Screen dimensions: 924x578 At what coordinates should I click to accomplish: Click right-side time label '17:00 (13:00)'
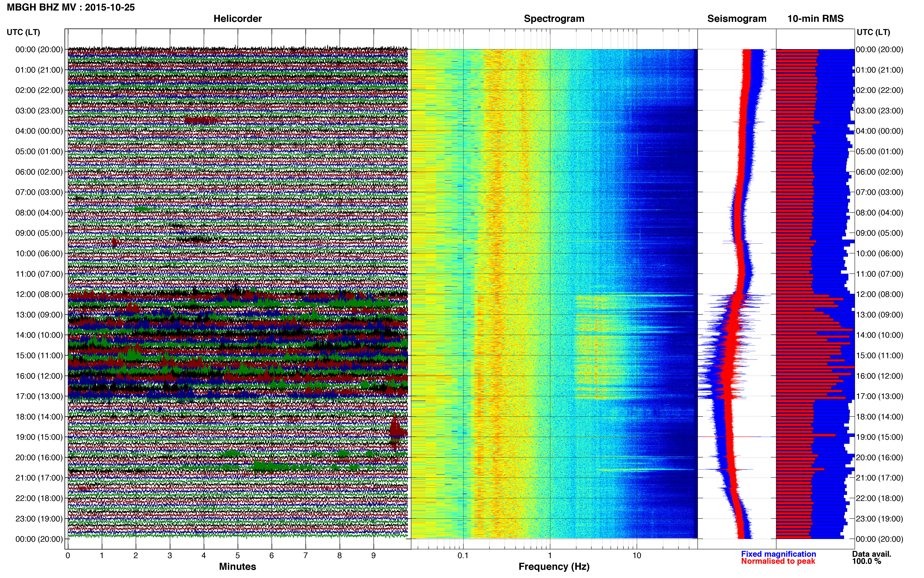(879, 396)
